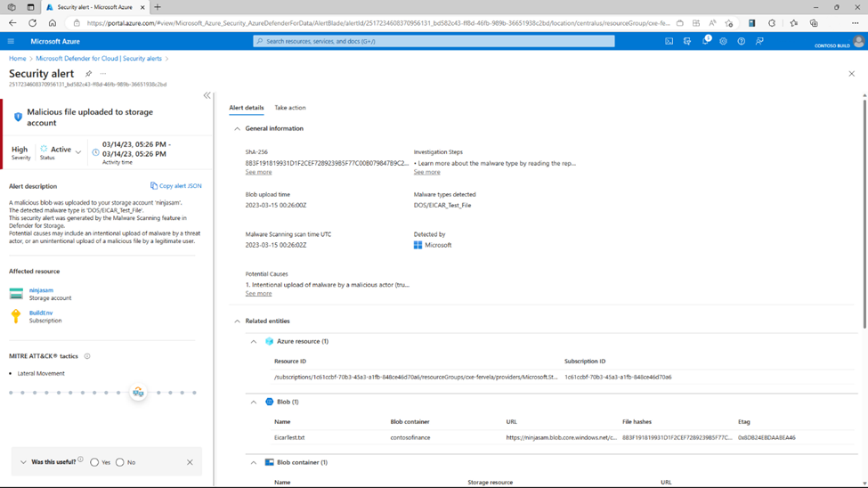See more Potential Causes
This screenshot has width=868, height=488.
click(258, 294)
